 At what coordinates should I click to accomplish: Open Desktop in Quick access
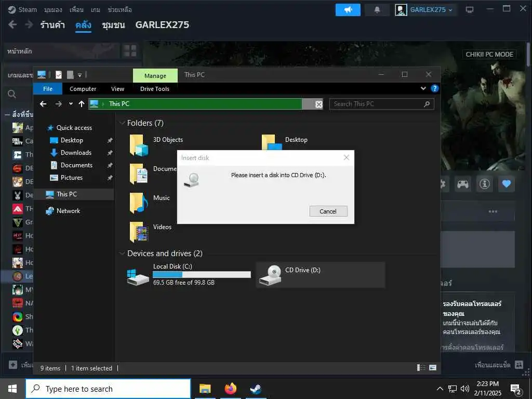72,140
